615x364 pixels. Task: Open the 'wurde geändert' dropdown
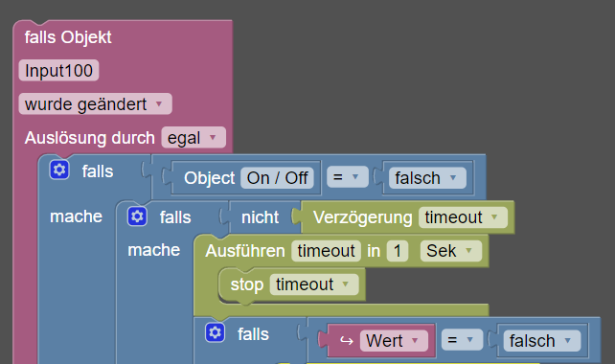[x=95, y=104]
